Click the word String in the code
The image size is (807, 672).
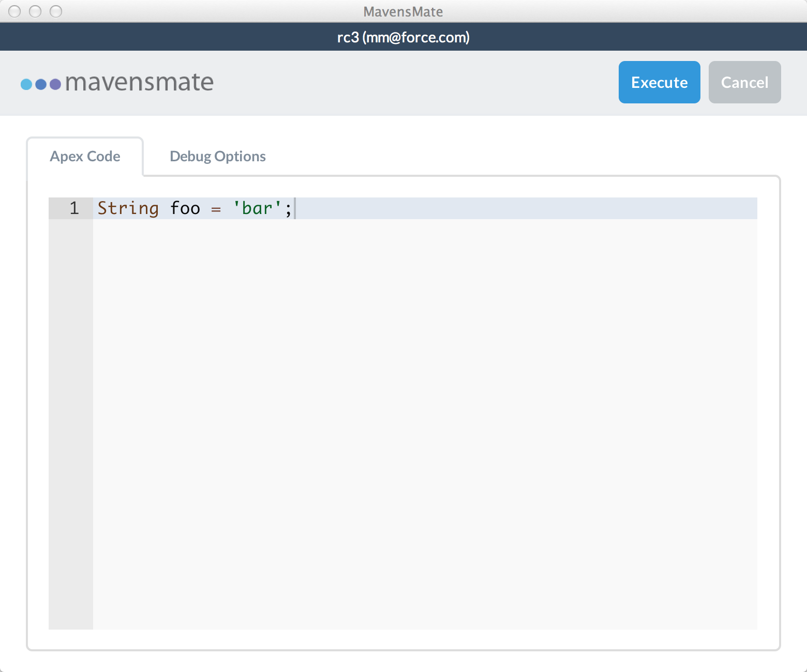tap(128, 208)
